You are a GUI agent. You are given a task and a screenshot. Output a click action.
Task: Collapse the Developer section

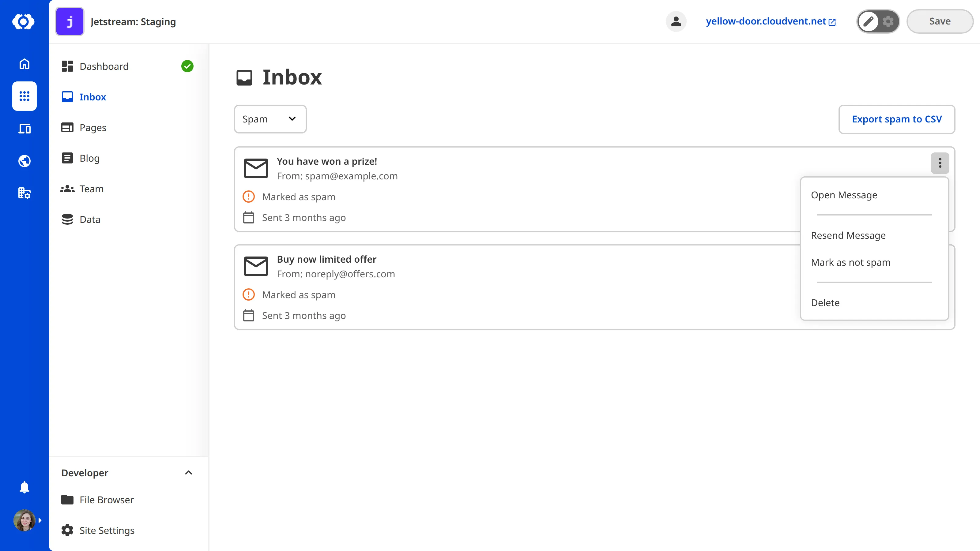[189, 473]
